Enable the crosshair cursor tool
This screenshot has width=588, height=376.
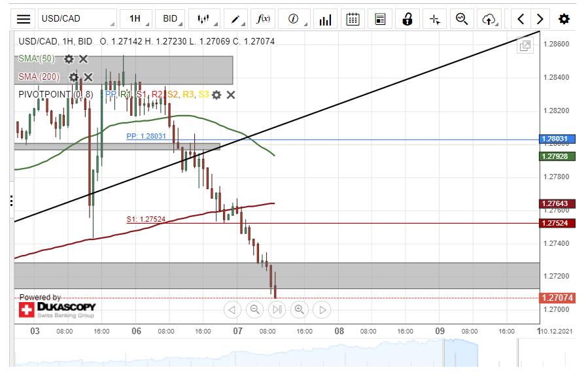(435, 19)
